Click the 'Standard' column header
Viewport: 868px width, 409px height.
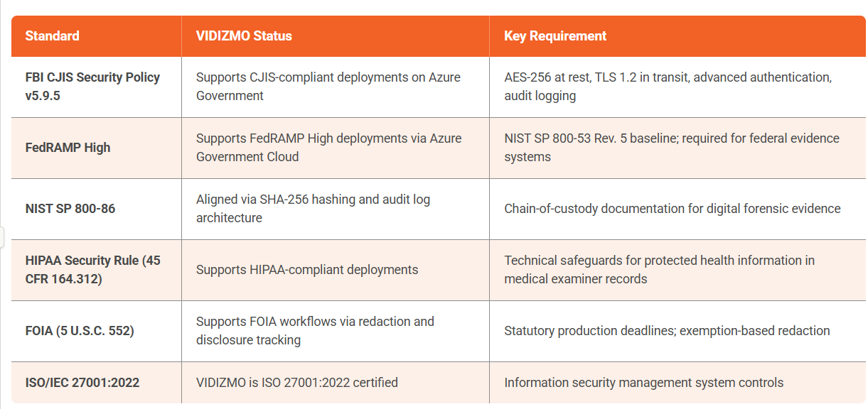96,36
